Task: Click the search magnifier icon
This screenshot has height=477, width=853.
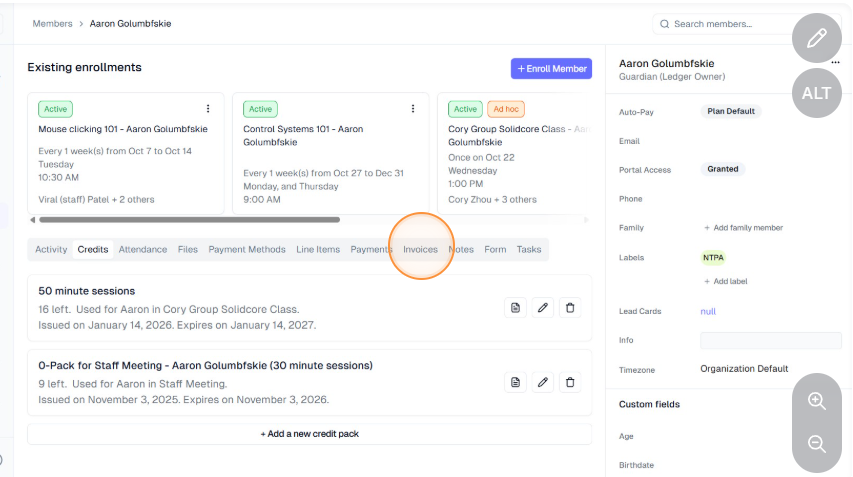Action: coord(664,24)
